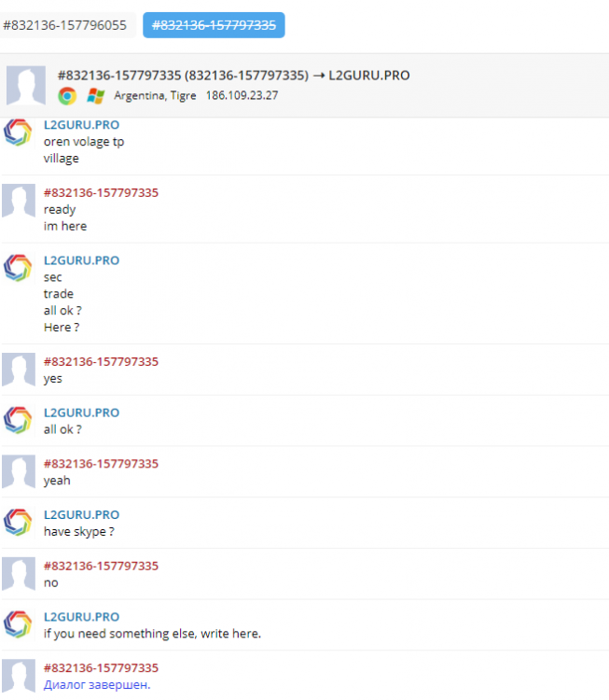Click the Argentina, Tigre location text
Viewport: 609px width, 700px height.
[155, 95]
